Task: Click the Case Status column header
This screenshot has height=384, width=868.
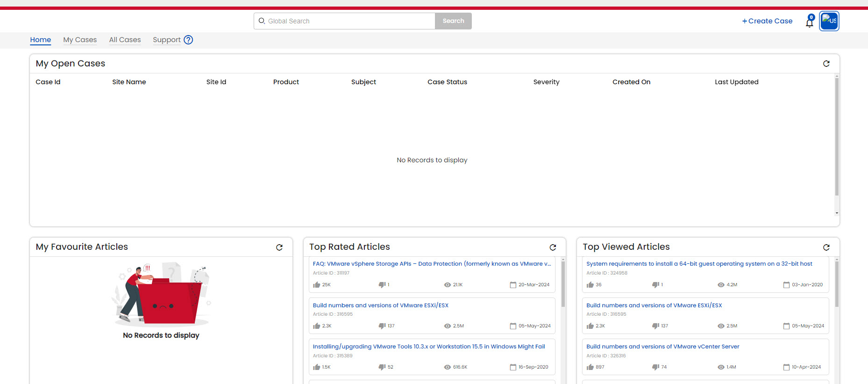Action: point(447,82)
